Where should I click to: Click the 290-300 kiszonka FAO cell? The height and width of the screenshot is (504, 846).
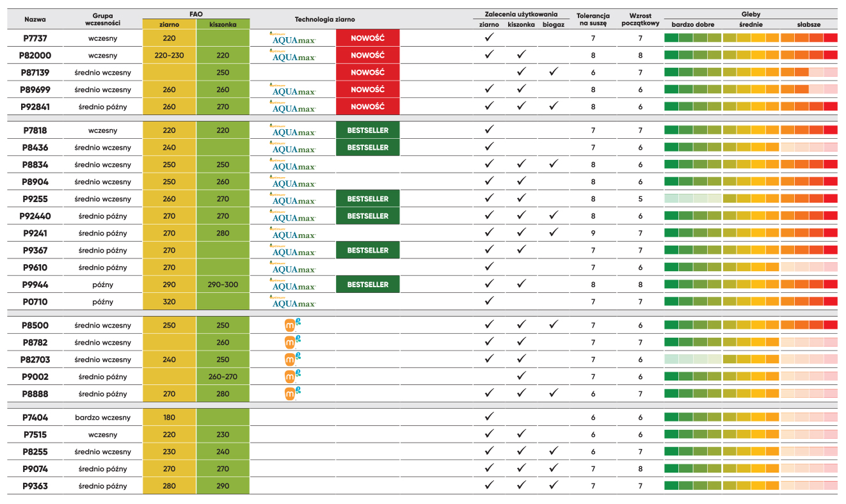223,285
